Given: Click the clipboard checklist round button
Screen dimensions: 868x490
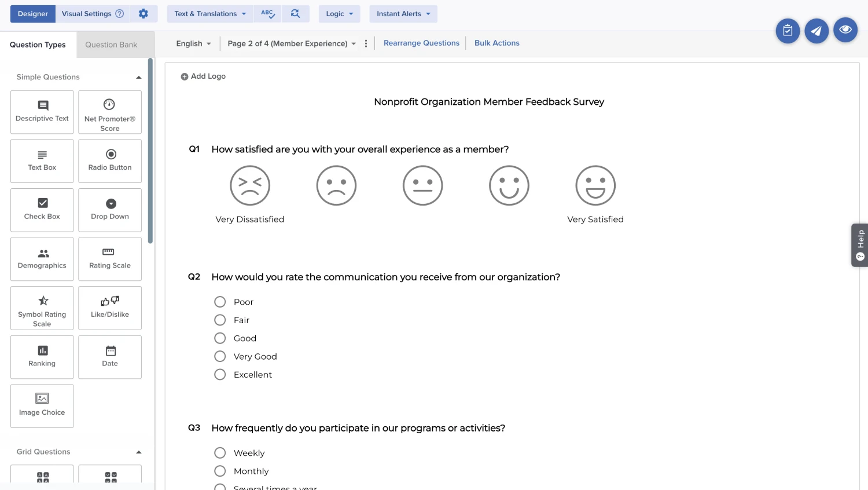Looking at the screenshot, I should pyautogui.click(x=788, y=31).
